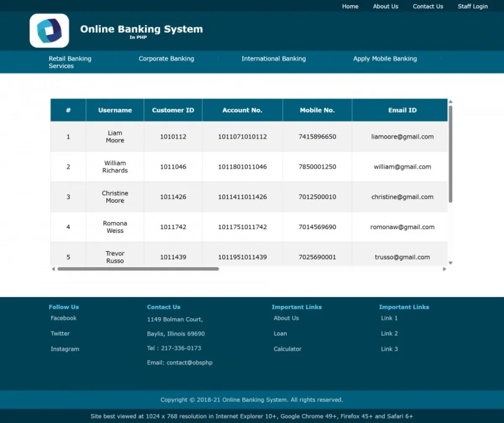
Task: Click the Online Banking System logo icon
Action: 49,31
